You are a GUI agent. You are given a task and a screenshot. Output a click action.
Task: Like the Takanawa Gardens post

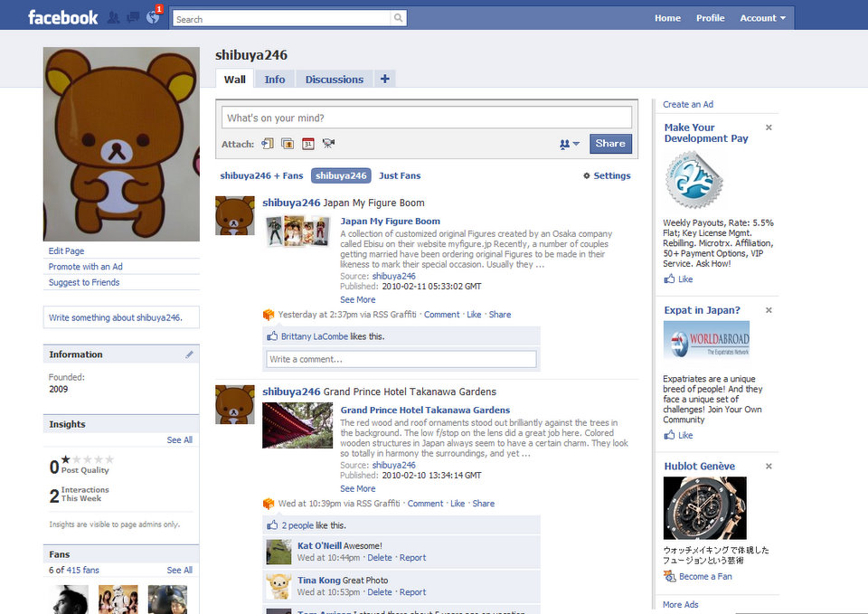pyautogui.click(x=458, y=504)
